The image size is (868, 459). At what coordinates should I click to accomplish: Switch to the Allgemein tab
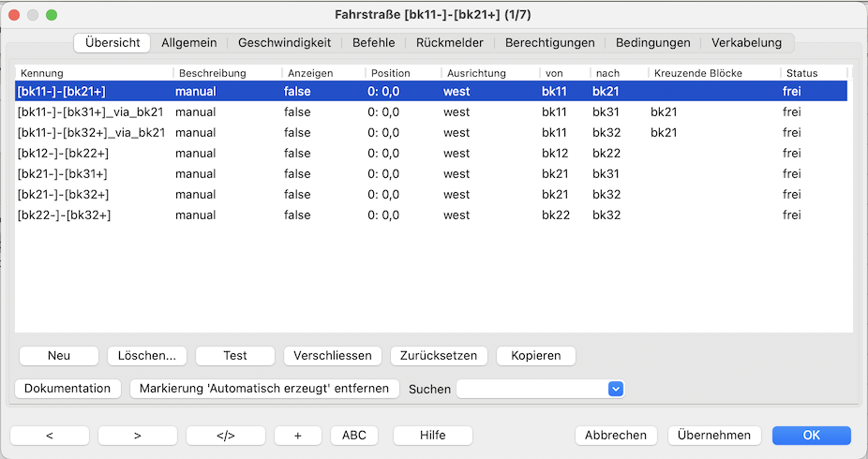coord(188,43)
